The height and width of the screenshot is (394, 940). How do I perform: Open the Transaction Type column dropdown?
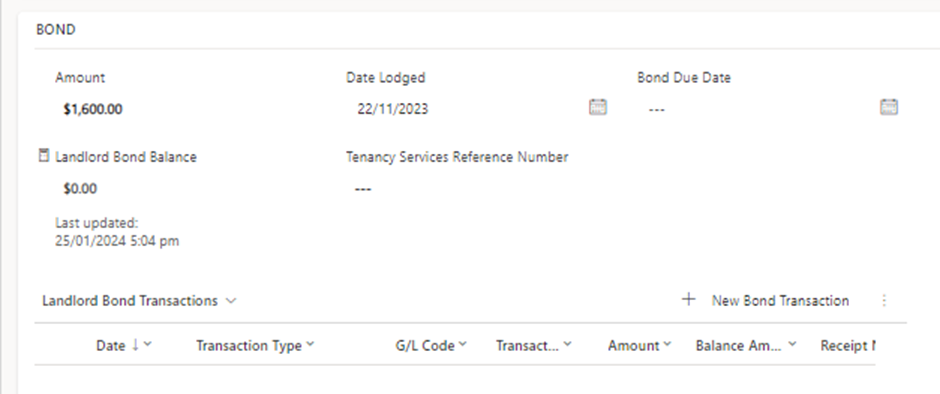click(x=310, y=344)
